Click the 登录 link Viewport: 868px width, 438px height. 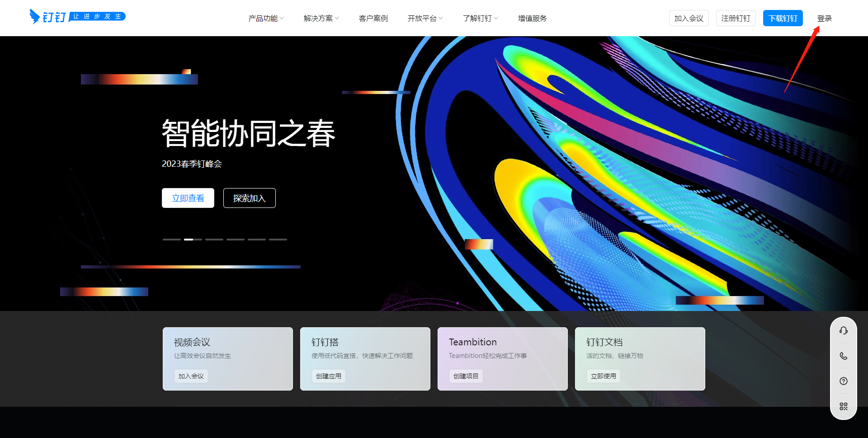tap(824, 19)
